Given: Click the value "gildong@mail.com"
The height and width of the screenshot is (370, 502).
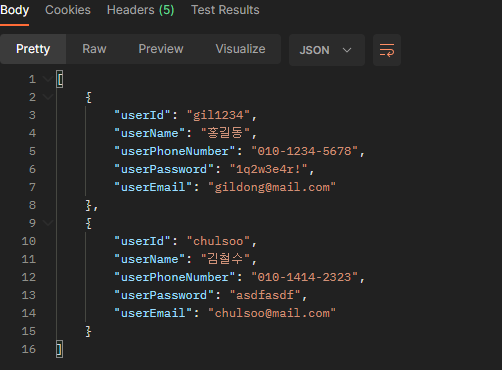Looking at the screenshot, I should point(272,187).
